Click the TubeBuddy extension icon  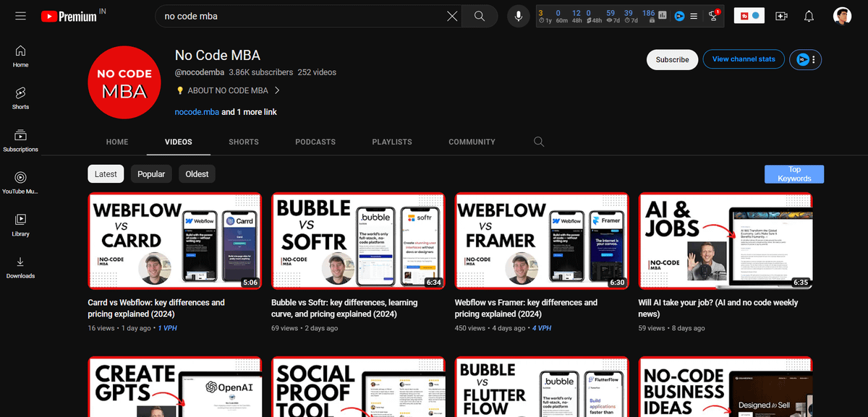click(749, 16)
